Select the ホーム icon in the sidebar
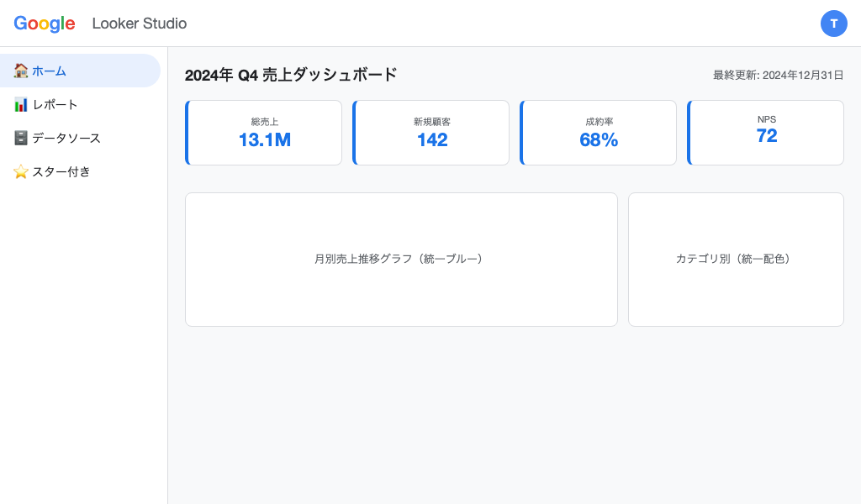Viewport: 861px width, 504px height. coord(21,71)
